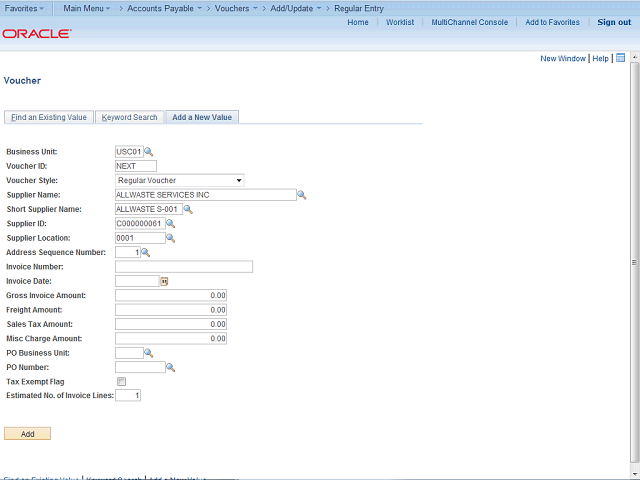Click the page layout icon beside Help

tap(620, 58)
